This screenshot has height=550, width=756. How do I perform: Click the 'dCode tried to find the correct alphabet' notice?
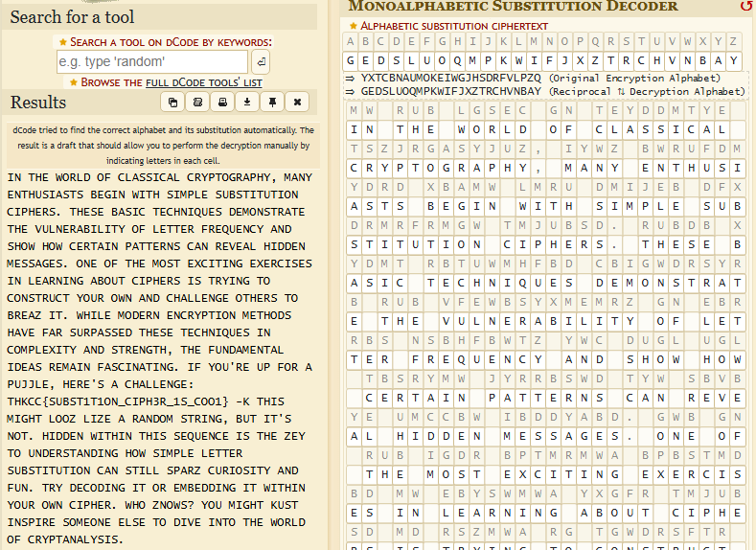164,145
